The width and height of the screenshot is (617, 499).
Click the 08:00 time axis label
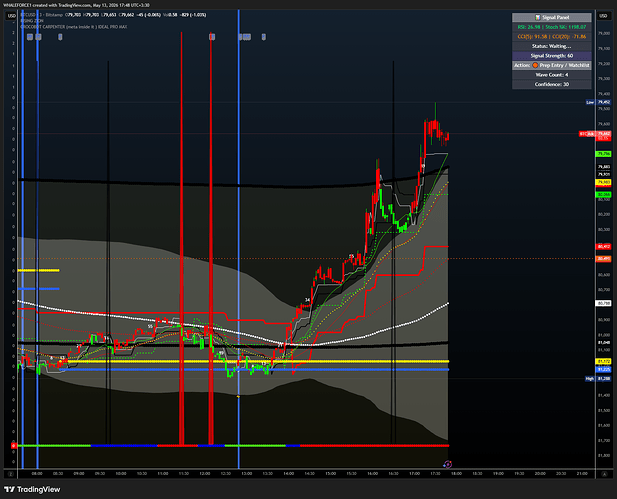coord(37,473)
